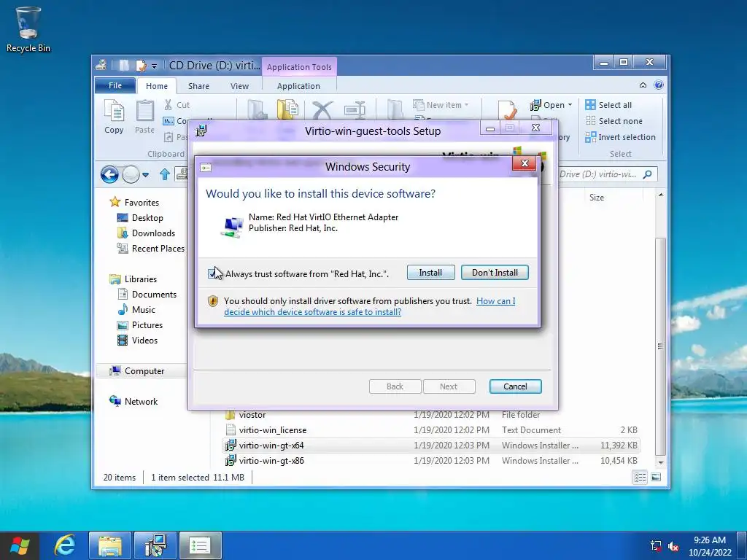Click the Cut scissors command
This screenshot has width=747, height=560.
pyautogui.click(x=177, y=105)
